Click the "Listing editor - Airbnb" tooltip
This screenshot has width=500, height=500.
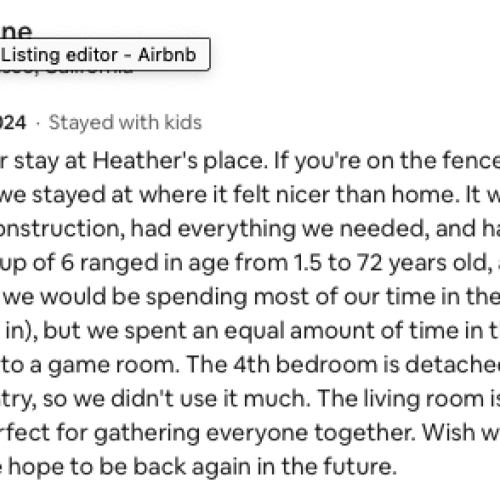(x=103, y=54)
